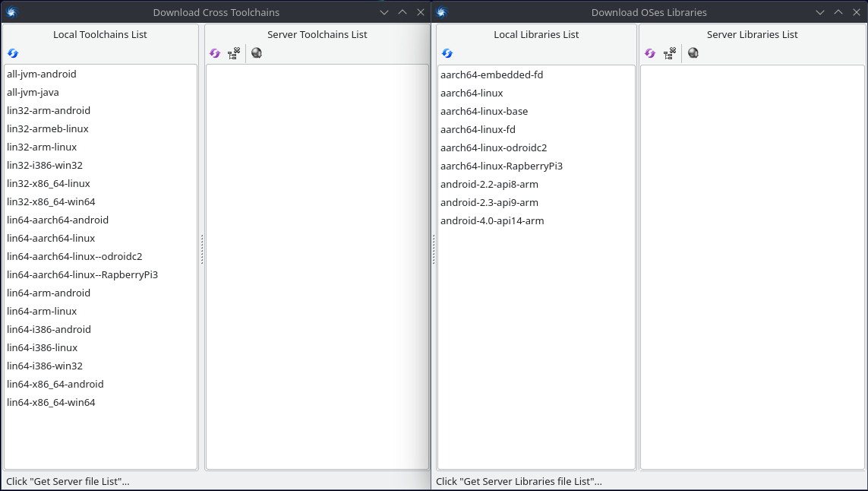Select lin64-arm-linux toolchain
The height and width of the screenshot is (491, 868).
[x=101, y=312]
